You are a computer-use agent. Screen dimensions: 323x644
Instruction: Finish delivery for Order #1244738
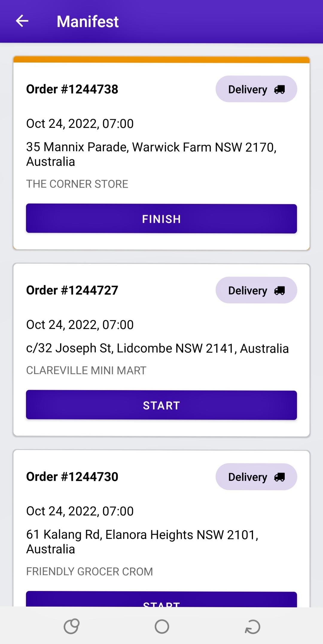(x=161, y=219)
